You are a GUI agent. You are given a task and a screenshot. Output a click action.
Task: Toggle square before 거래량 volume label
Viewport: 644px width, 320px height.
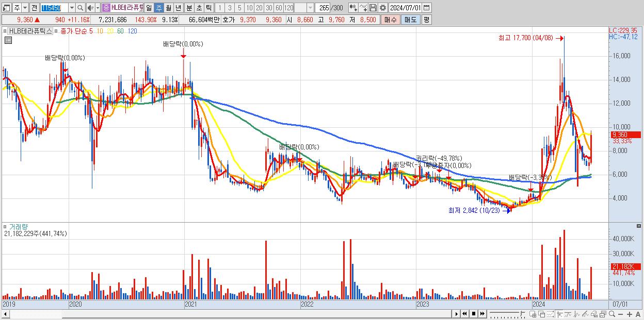(x=5, y=227)
